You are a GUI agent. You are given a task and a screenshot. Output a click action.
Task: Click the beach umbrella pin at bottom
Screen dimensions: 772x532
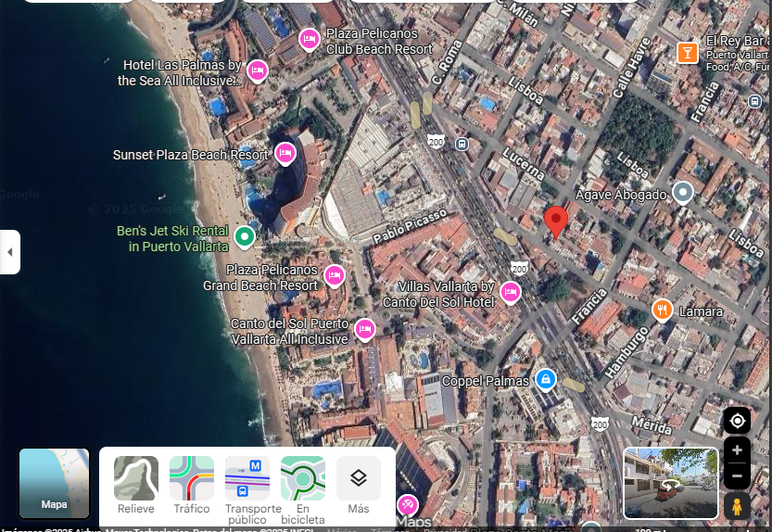coord(407,505)
